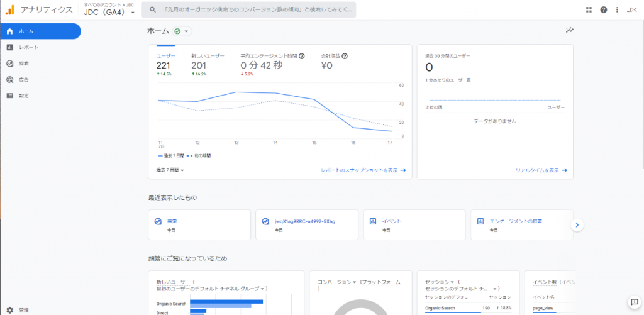Click the info icon beside 合計収益
644x315 pixels.
[x=345, y=56]
